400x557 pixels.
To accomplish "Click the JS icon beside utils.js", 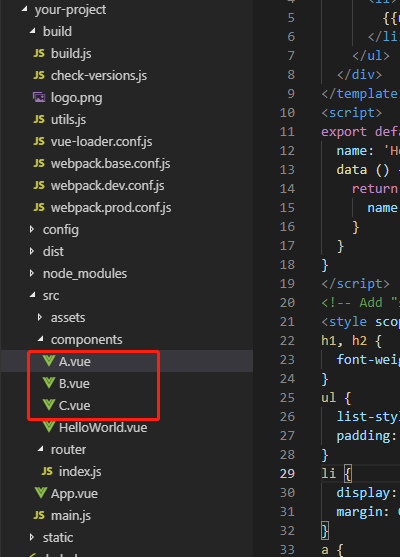I will [39, 120].
